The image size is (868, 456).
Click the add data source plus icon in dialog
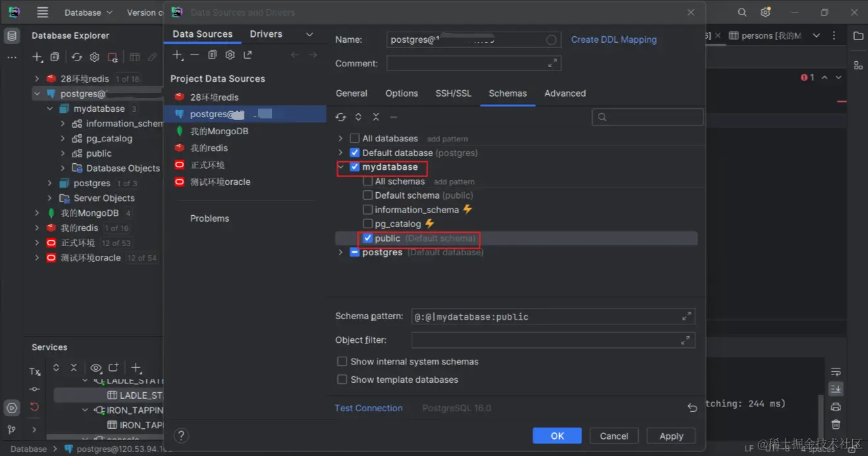(177, 55)
